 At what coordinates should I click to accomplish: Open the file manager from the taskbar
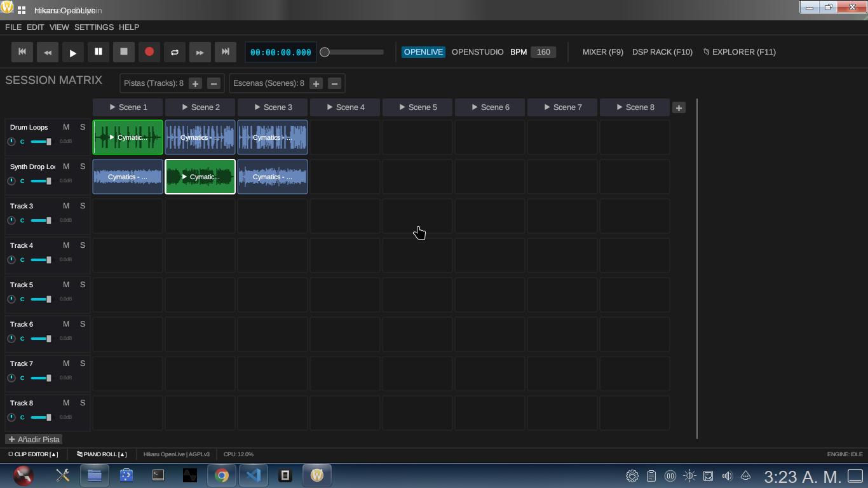point(95,475)
